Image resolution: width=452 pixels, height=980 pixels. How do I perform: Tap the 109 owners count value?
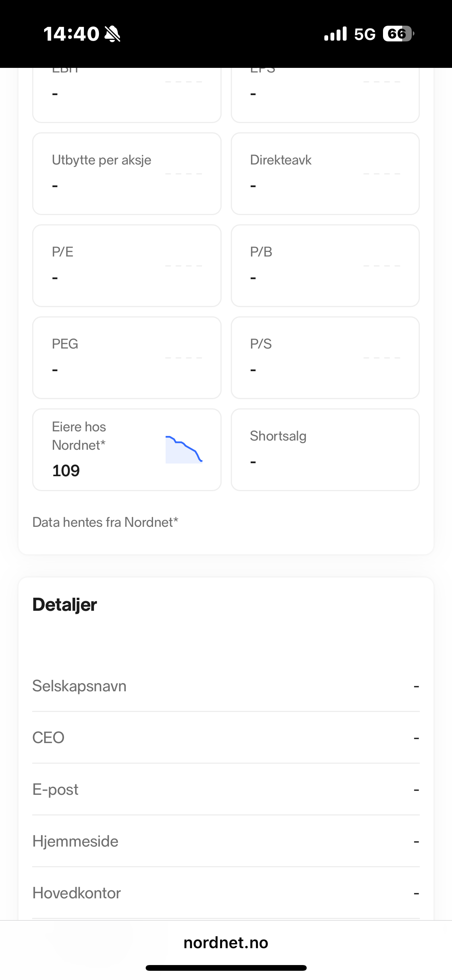(66, 470)
